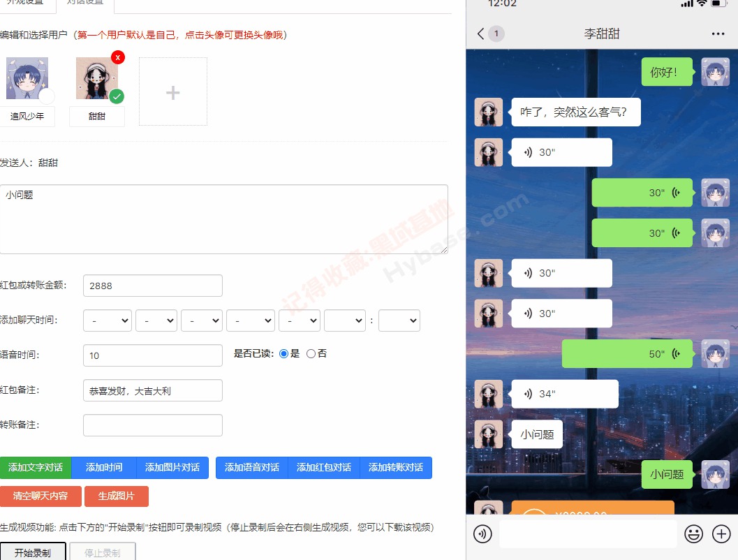Open the third chat time dropdown
738x560 pixels.
[202, 320]
